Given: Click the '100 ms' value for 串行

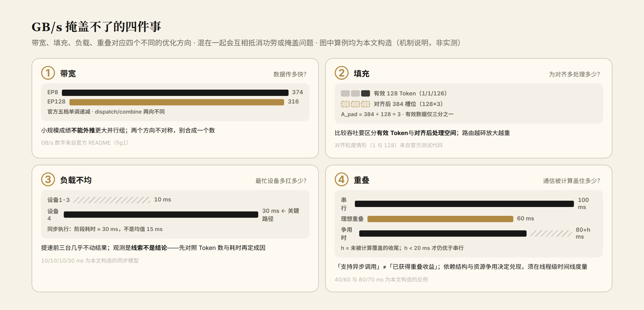Looking at the screenshot, I should click(583, 203).
